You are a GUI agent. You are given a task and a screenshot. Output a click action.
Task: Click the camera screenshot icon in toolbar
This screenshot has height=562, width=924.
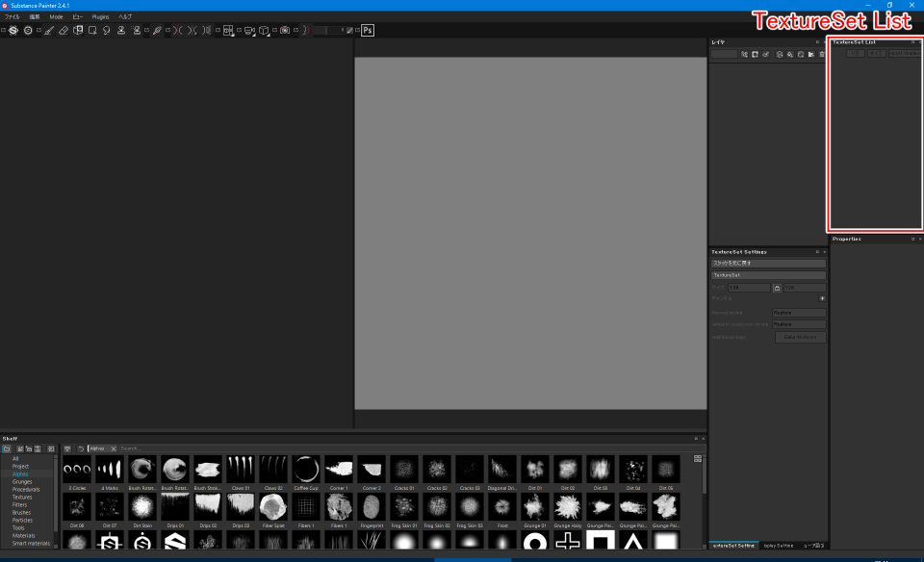pyautogui.click(x=285, y=30)
